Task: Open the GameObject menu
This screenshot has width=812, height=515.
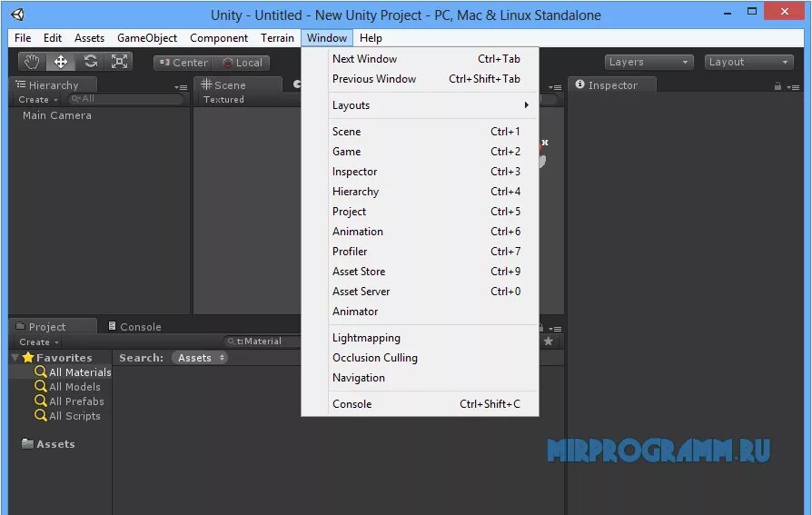Action: (147, 38)
